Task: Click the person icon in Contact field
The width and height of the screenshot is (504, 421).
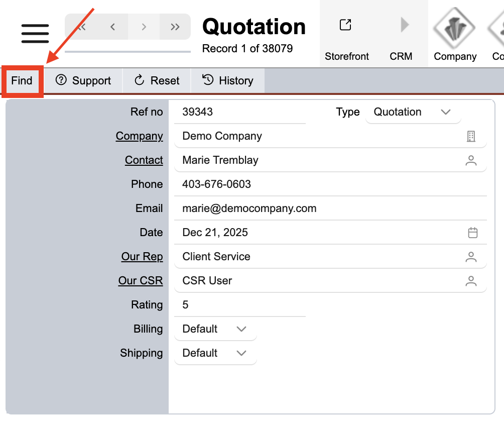Action: tap(471, 160)
